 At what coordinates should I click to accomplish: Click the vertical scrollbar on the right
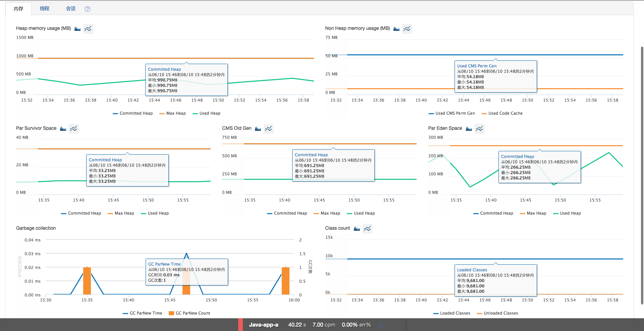pyautogui.click(x=642, y=174)
